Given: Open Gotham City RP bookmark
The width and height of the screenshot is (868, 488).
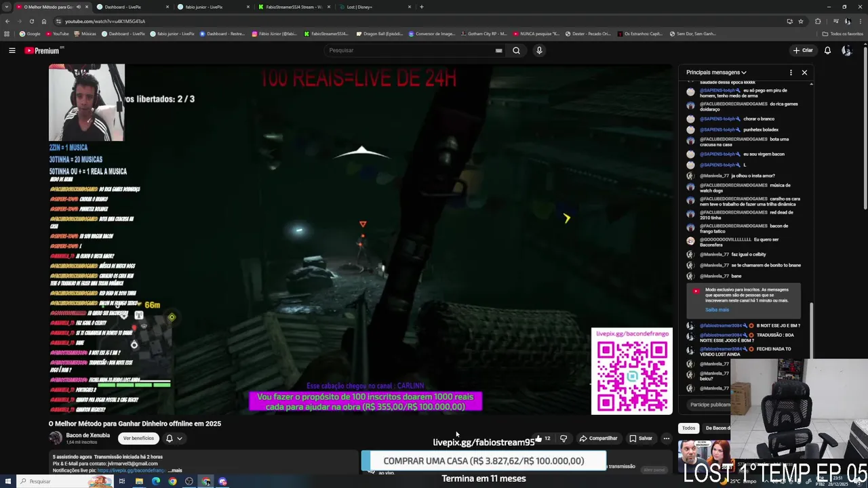Looking at the screenshot, I should point(484,34).
